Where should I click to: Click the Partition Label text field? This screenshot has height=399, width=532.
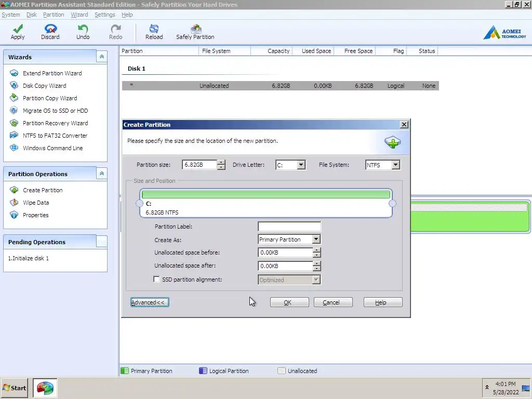tap(289, 227)
